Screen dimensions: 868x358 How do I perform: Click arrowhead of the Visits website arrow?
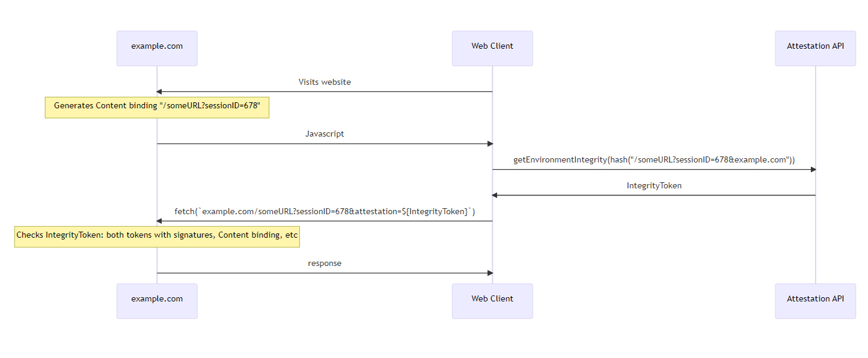click(x=159, y=92)
